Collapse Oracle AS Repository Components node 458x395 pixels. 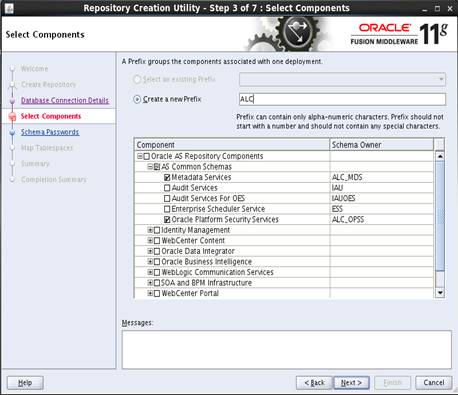tap(140, 156)
